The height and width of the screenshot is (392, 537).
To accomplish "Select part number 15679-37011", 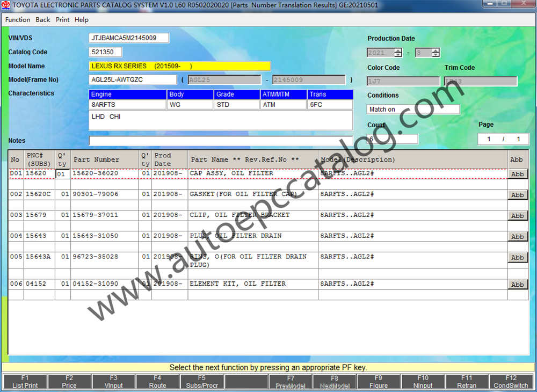I will [x=95, y=215].
